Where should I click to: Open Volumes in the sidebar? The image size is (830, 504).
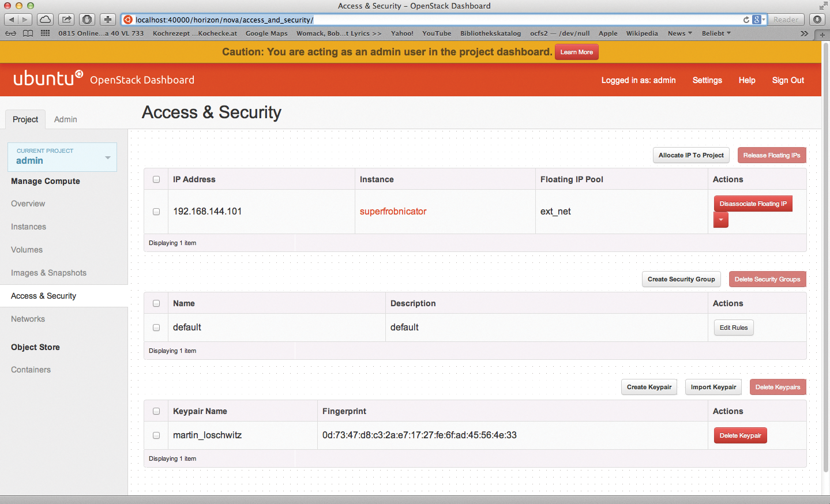pyautogui.click(x=27, y=250)
